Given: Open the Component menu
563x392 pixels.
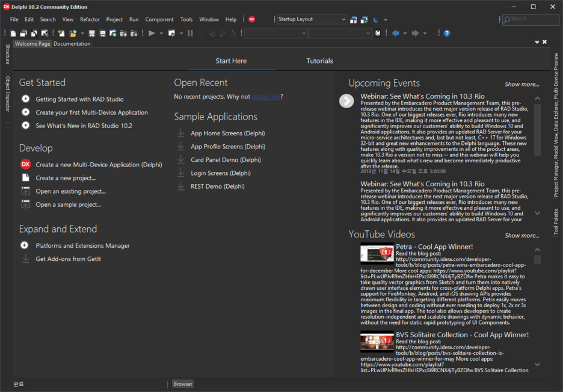Looking at the screenshot, I should pos(159,19).
